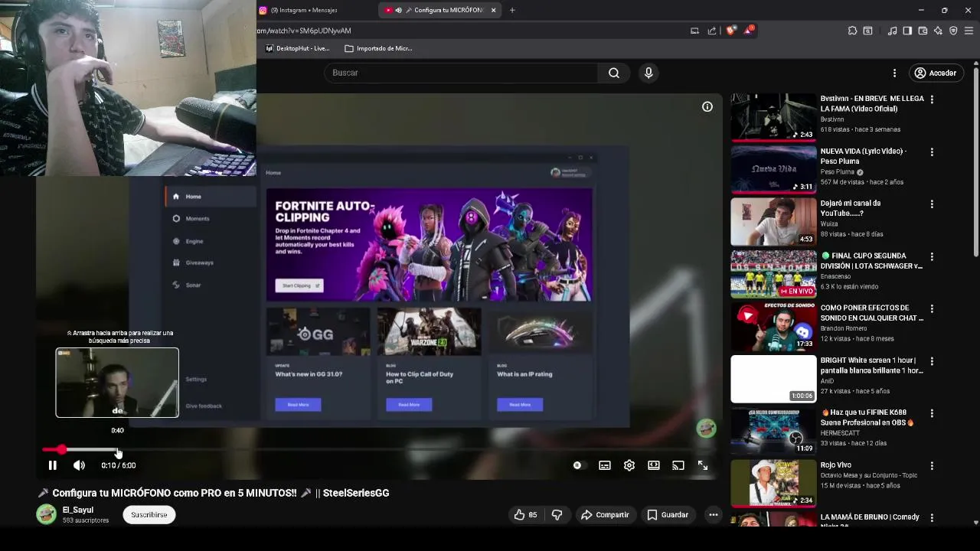Open the FINAL CUPO SEGUNDA DIVISIÓN live video

773,274
